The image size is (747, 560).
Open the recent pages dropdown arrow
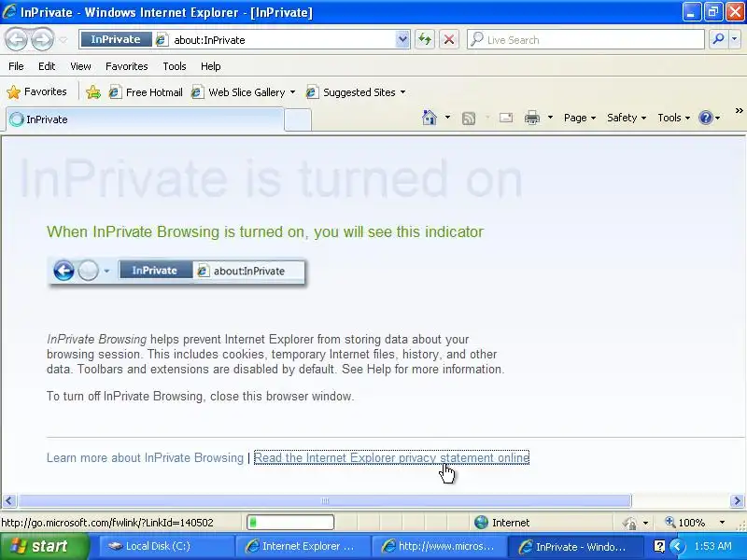[63, 40]
